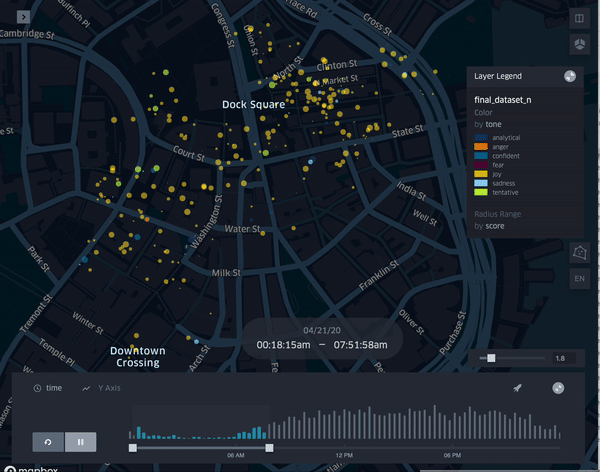Image resolution: width=600 pixels, height=472 pixels.
Task: Change language with EN button
Action: (579, 279)
